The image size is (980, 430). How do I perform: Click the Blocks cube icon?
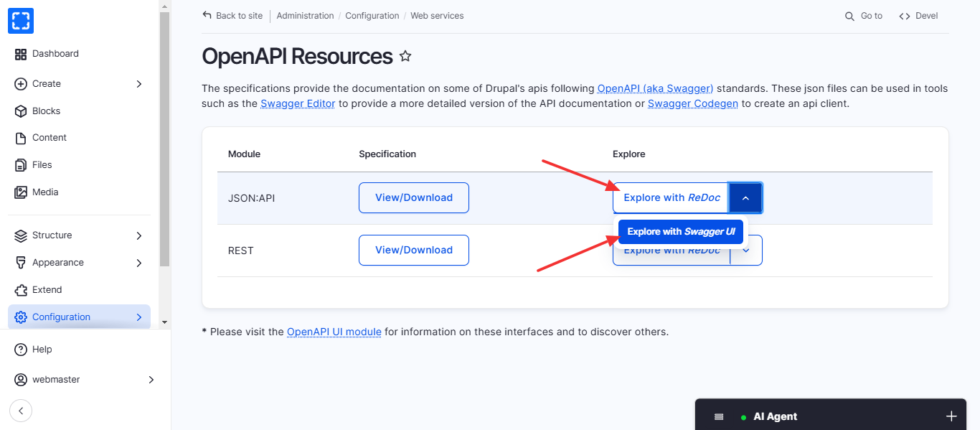(x=21, y=111)
